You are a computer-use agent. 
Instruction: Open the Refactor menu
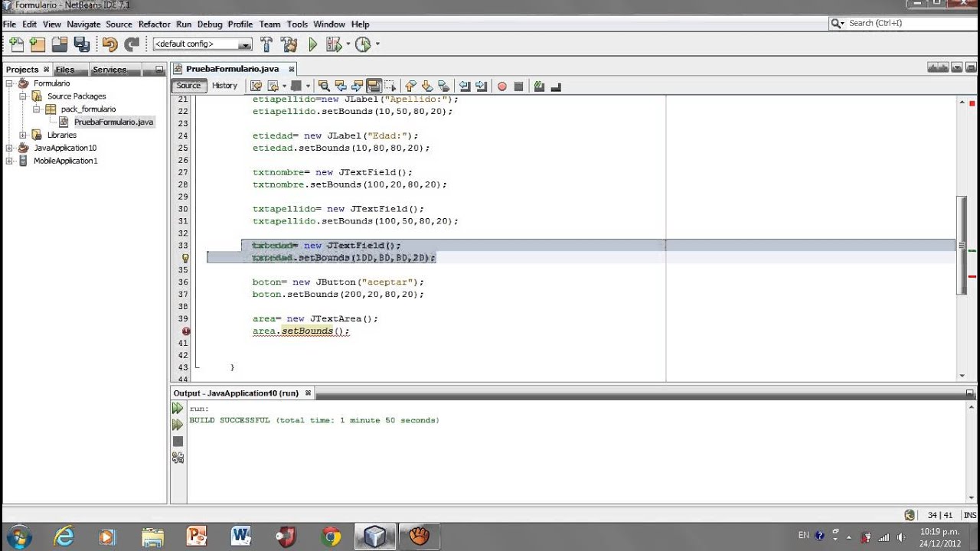point(154,24)
